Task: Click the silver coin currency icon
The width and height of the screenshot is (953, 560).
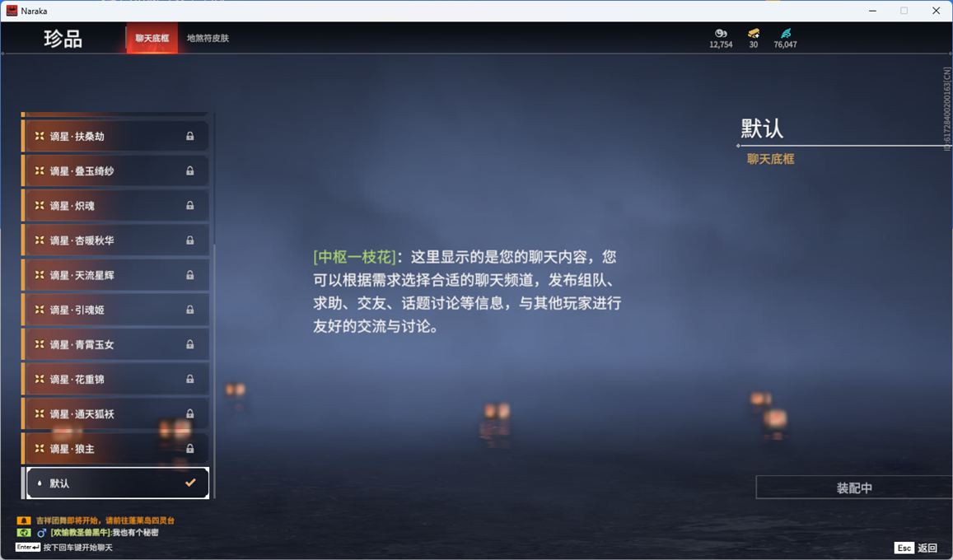Action: 721,34
